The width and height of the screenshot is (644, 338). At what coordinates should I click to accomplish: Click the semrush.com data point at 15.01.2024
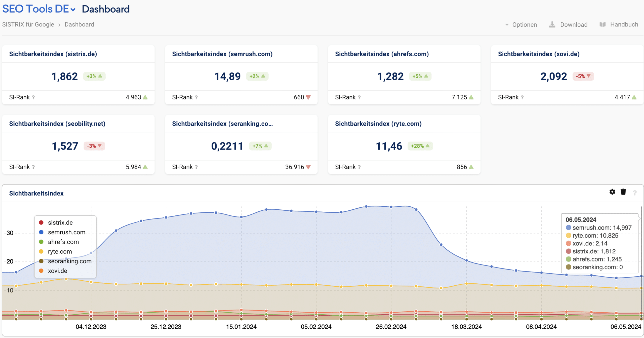pos(241,217)
